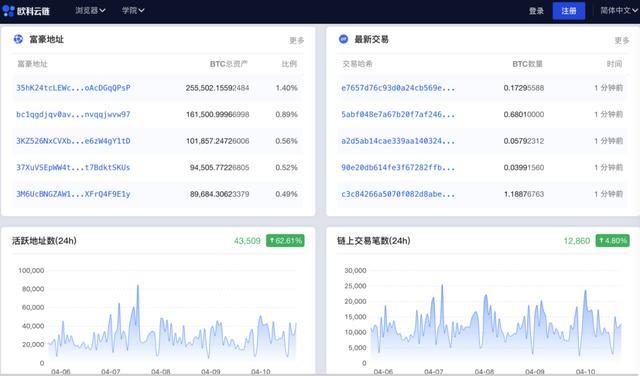Viewport: 640px width, 376px height.
Task: Open transaction e7657d76c93d0a24cb569e...
Action: coord(398,88)
